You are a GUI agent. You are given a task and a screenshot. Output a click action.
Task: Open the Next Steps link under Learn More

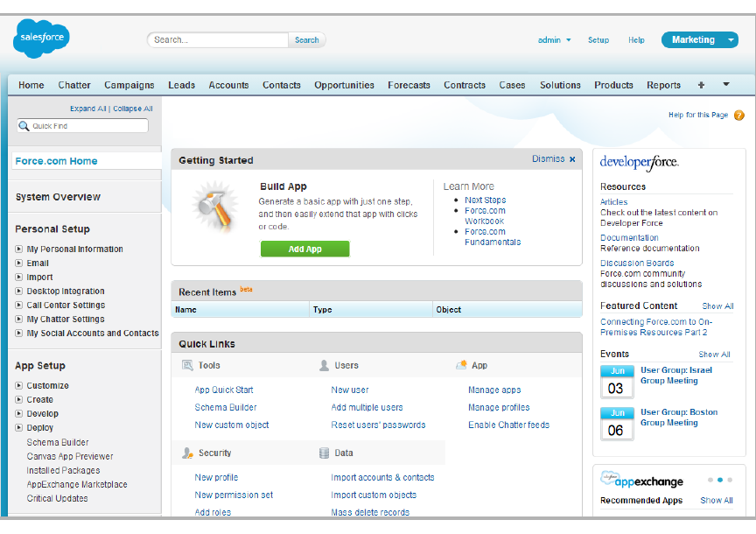[486, 200]
